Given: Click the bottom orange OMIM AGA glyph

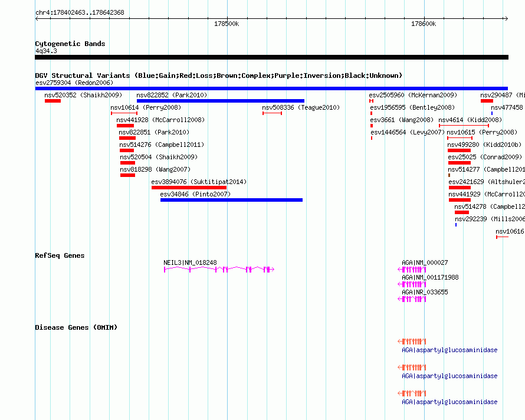Looking at the screenshot, I should click(x=412, y=393).
